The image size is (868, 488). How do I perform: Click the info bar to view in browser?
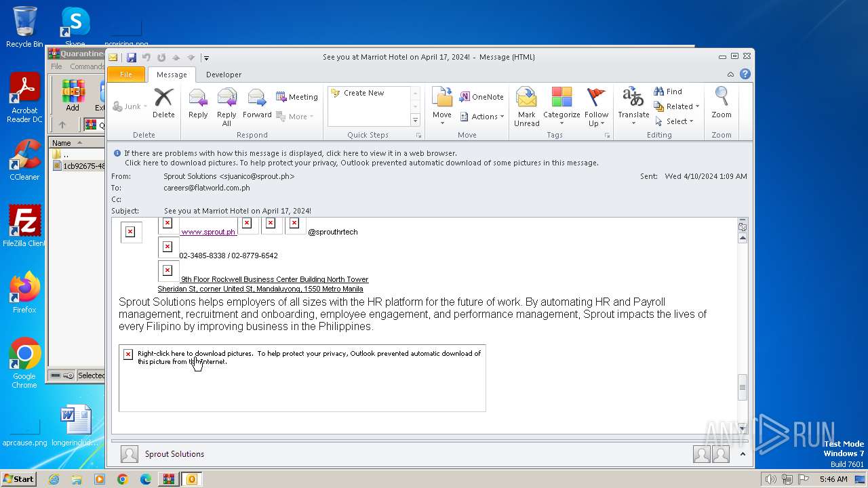click(x=290, y=153)
